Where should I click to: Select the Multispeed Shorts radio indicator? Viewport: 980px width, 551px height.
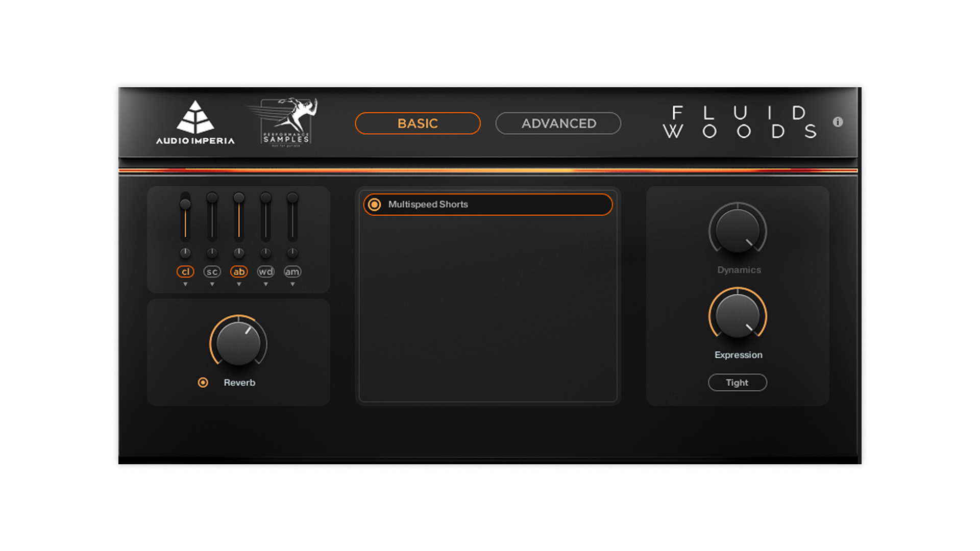374,205
